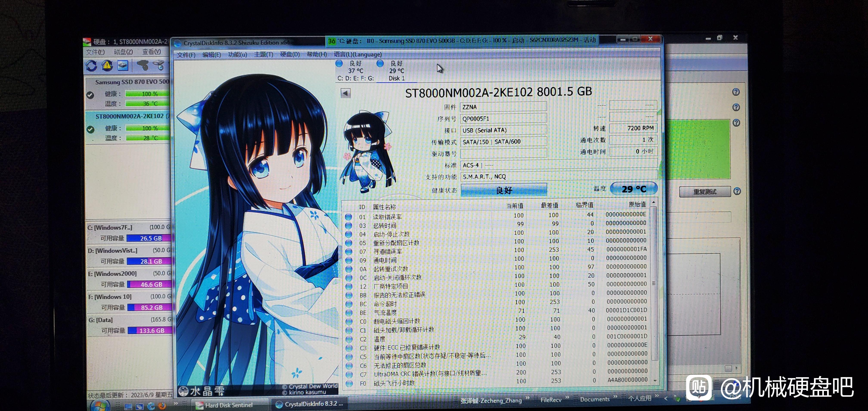The image size is (868, 411).
Task: Click the checkmark status icon beside Samsung SSD health
Action: (90, 95)
